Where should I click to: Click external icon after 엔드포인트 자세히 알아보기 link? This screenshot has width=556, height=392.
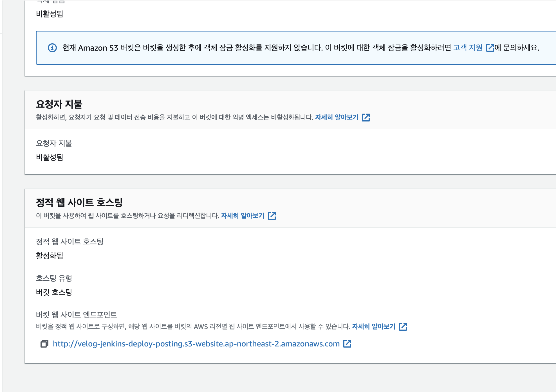[x=403, y=326]
